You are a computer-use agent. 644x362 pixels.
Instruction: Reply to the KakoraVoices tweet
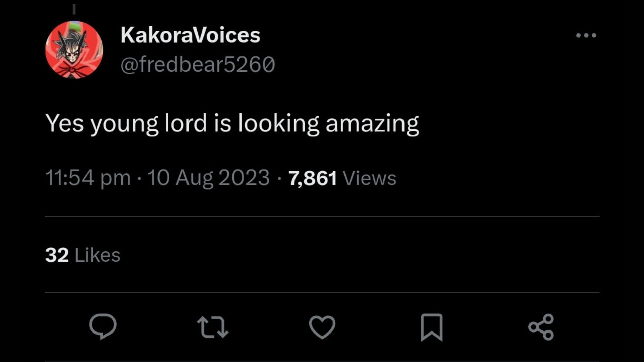[x=103, y=326]
